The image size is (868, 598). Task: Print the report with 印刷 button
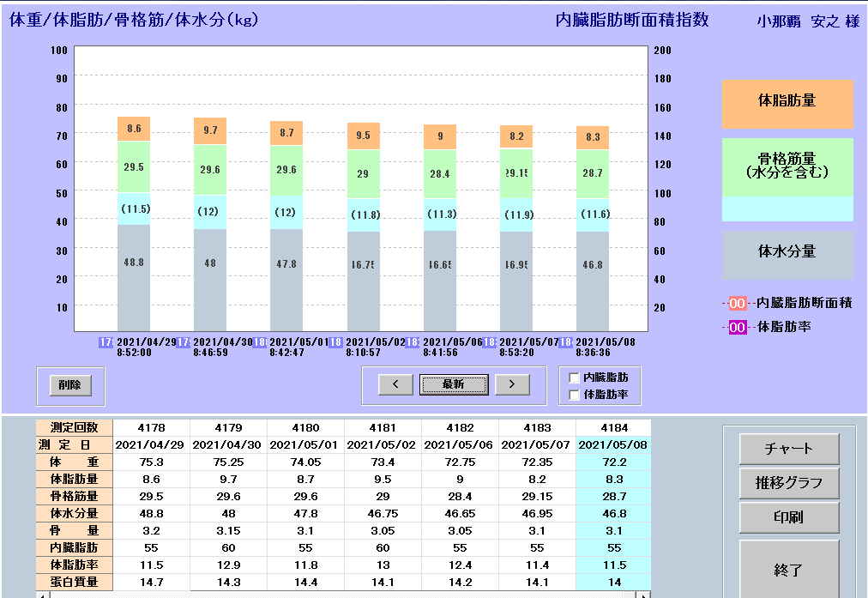(x=788, y=517)
